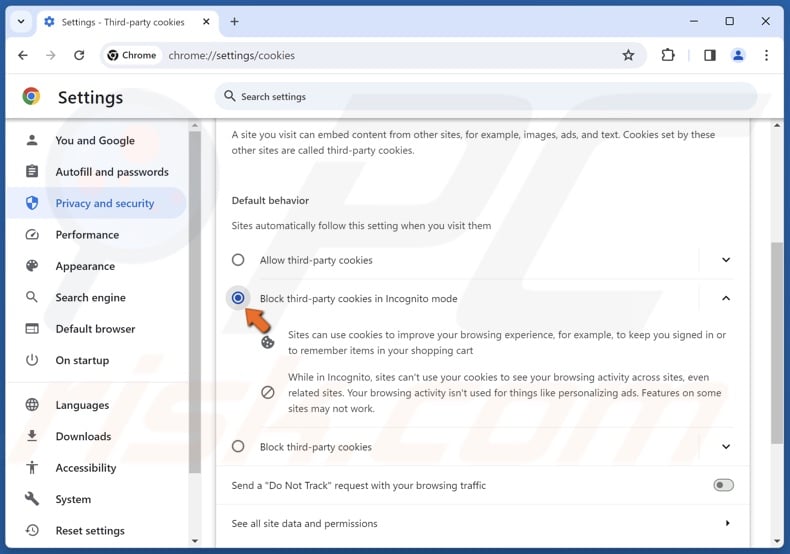The width and height of the screenshot is (790, 554).
Task: Open Reset settings section
Action: tap(96, 530)
